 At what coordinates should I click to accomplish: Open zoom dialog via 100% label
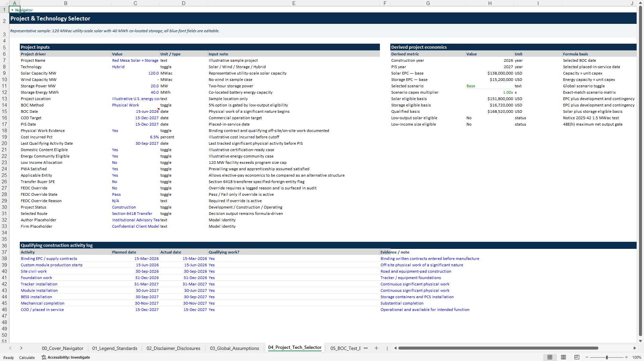[x=637, y=357]
